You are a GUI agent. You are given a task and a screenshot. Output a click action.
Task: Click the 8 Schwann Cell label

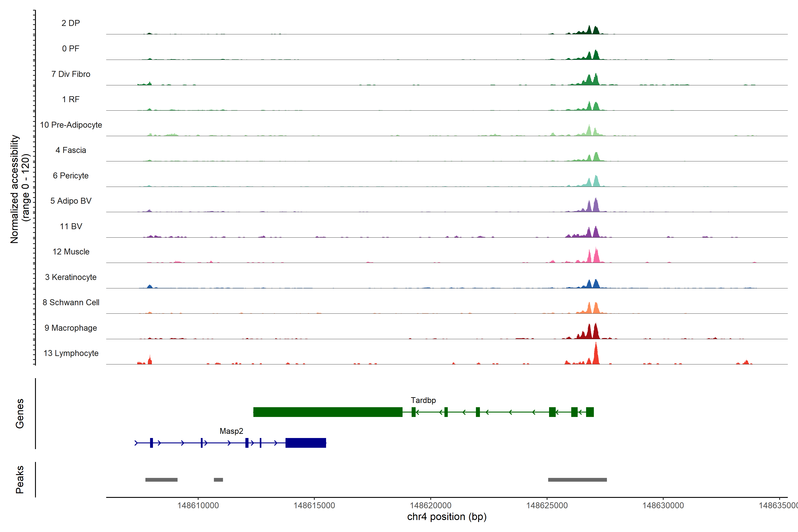pos(71,303)
